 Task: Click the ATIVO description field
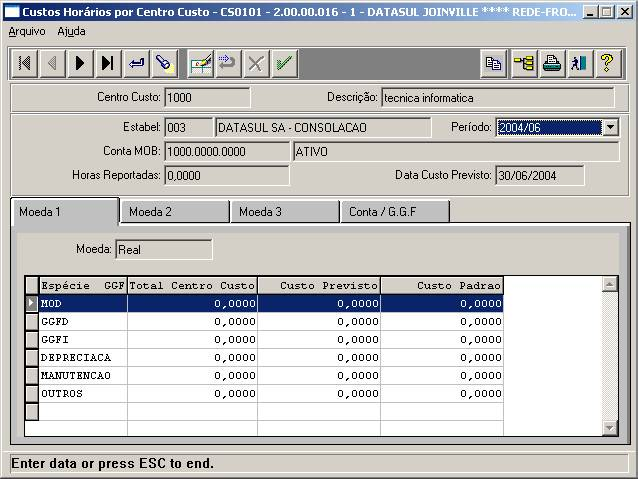pos(456,151)
